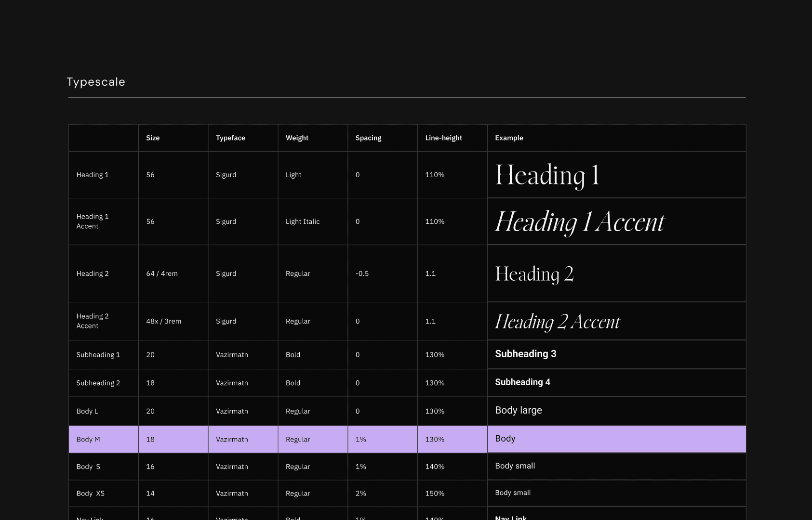Click the large Heading 2 example text
This screenshot has width=812, height=520.
[x=534, y=274]
